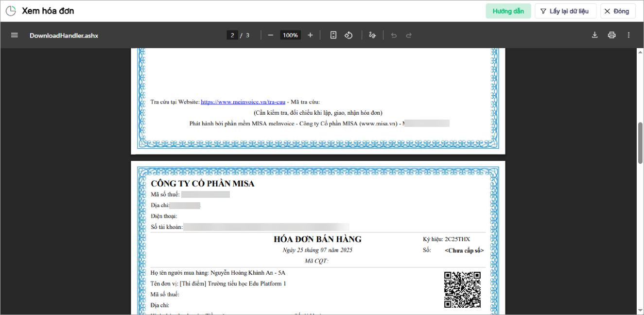Click the Xem hóa đơn chart icon
Screen dimensions: 644x315
click(11, 11)
